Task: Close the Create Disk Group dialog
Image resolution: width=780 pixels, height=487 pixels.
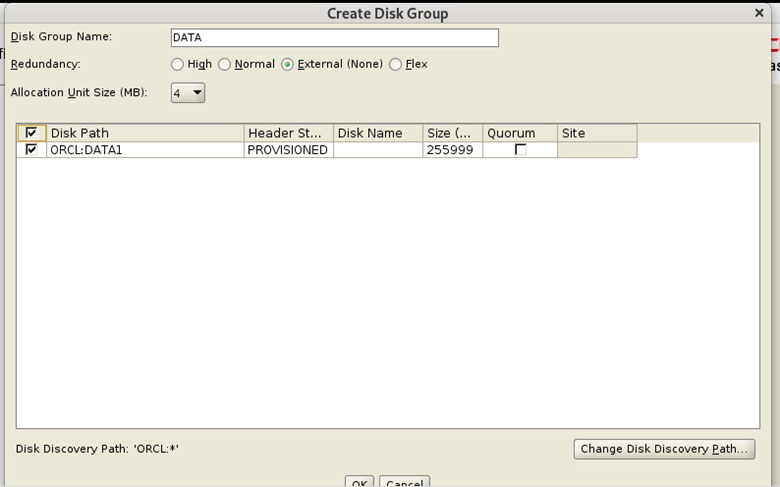Action: (759, 13)
